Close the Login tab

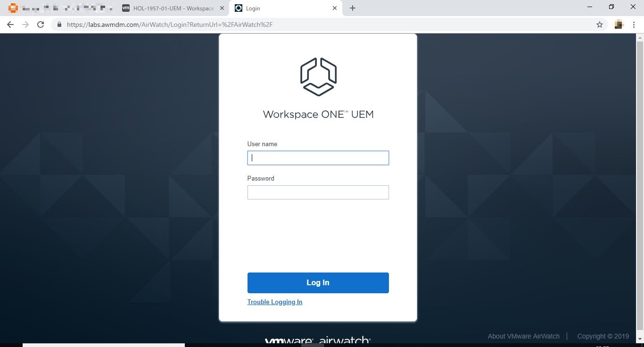coord(335,8)
